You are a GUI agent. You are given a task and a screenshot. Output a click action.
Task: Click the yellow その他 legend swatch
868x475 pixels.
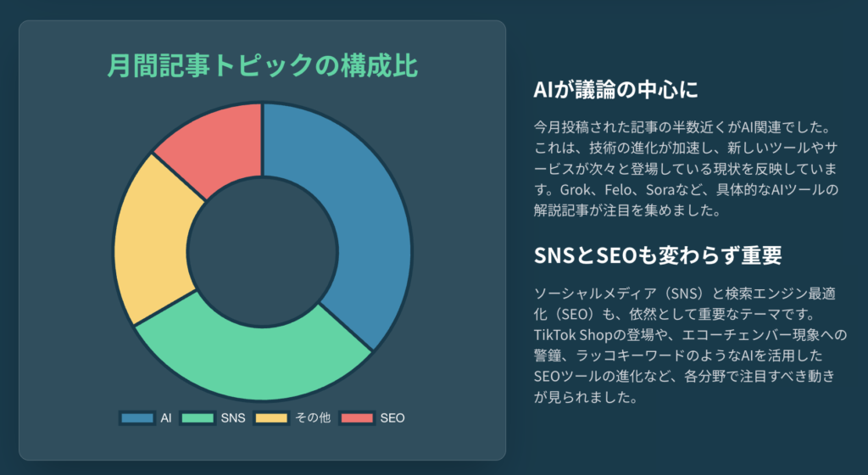point(271,418)
